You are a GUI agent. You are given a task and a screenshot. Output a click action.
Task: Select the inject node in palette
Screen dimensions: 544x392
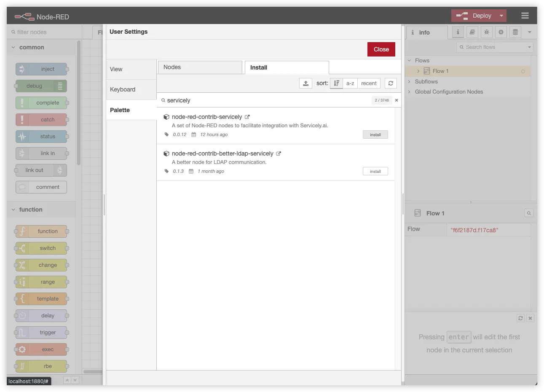(41, 69)
